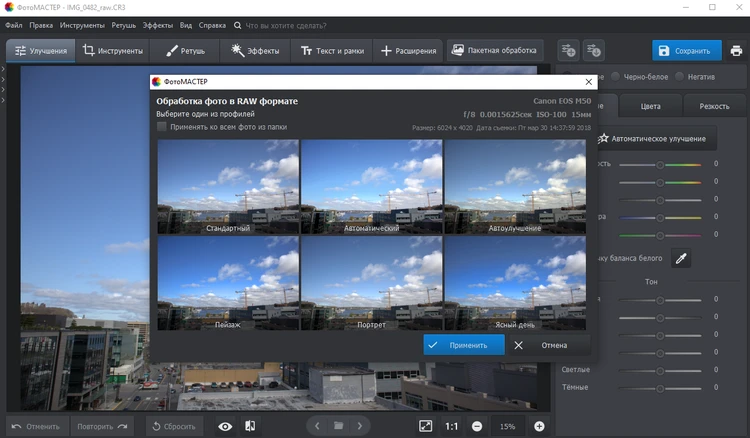Open the Резкость tab
Image resolution: width=750 pixels, height=438 pixels.
coord(714,105)
